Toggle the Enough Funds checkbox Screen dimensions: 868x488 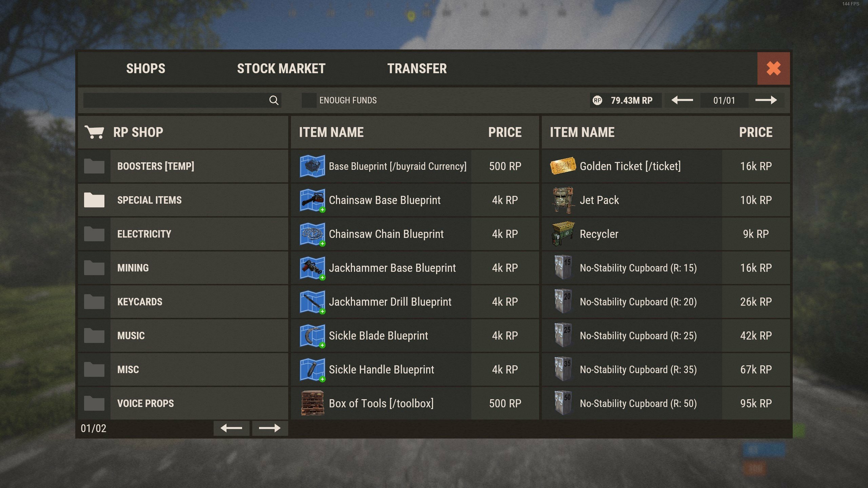pyautogui.click(x=309, y=100)
